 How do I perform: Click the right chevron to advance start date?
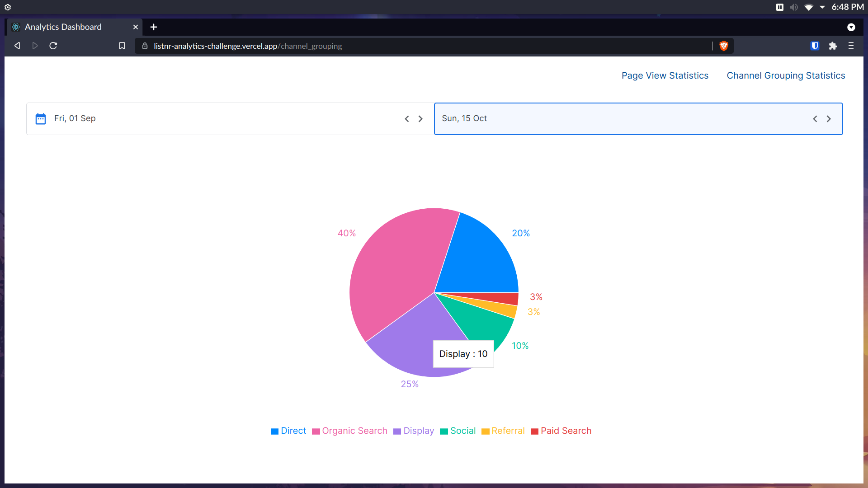point(420,118)
